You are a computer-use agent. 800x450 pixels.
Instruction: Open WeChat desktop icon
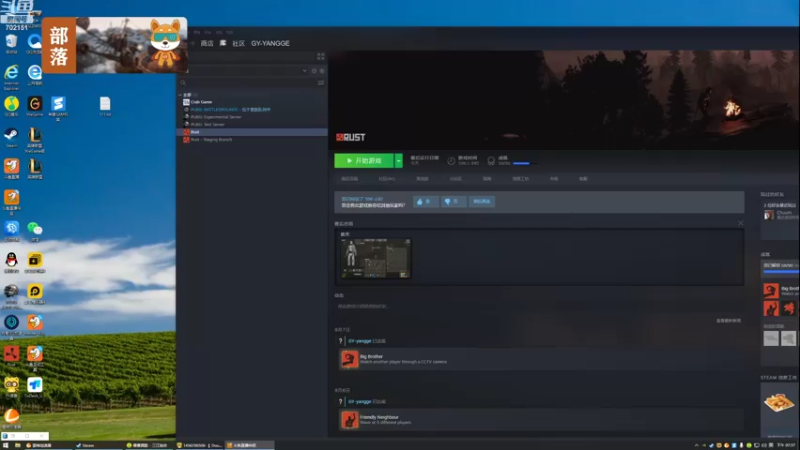click(35, 231)
